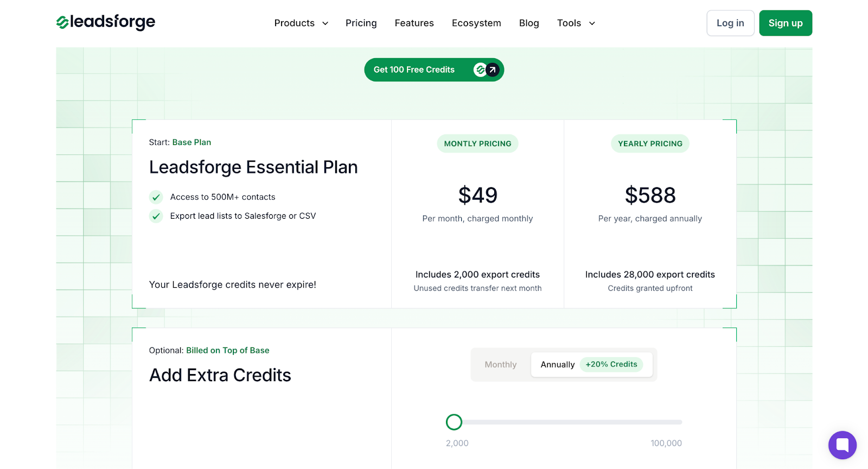The height and width of the screenshot is (469, 868).
Task: Click Per month, charged monthly text
Action: click(477, 219)
